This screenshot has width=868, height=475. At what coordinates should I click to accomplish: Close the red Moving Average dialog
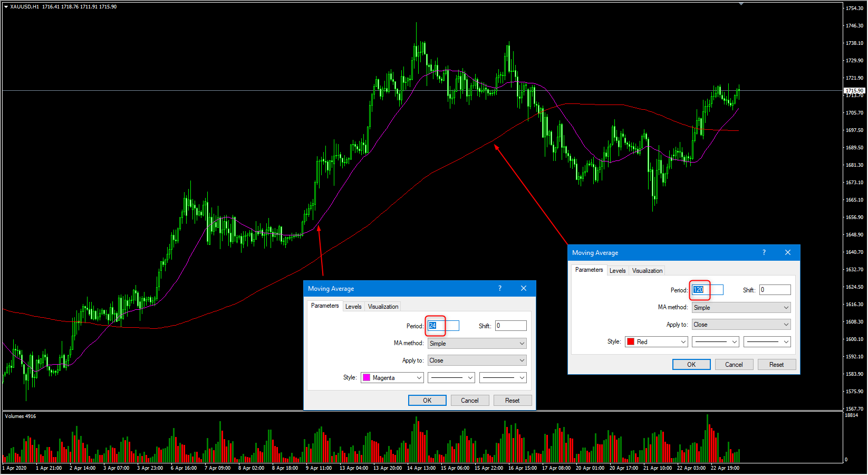pos(787,252)
